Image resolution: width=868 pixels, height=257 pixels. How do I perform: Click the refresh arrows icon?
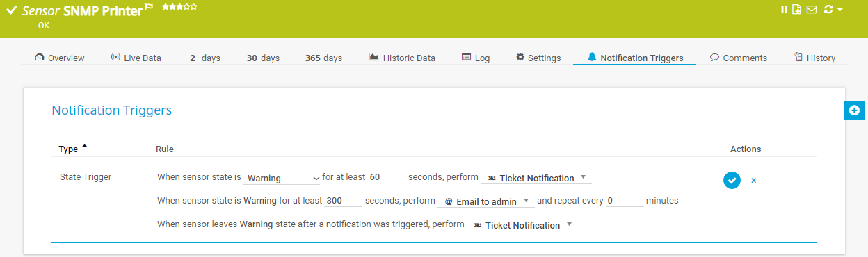[x=828, y=9]
